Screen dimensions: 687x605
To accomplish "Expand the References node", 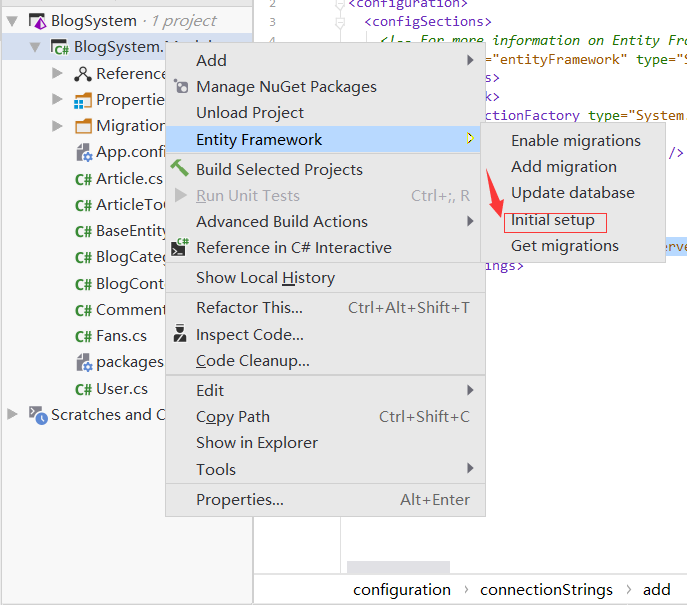I will 57,73.
